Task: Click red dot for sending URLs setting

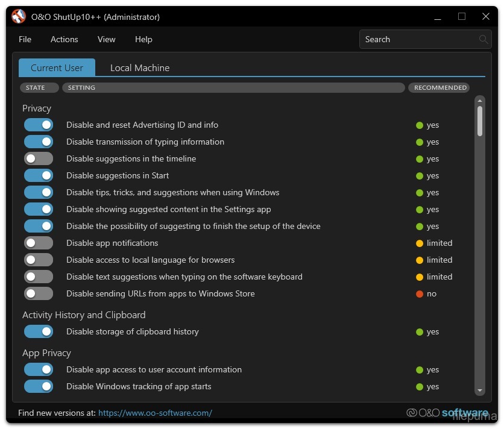Action: point(420,294)
